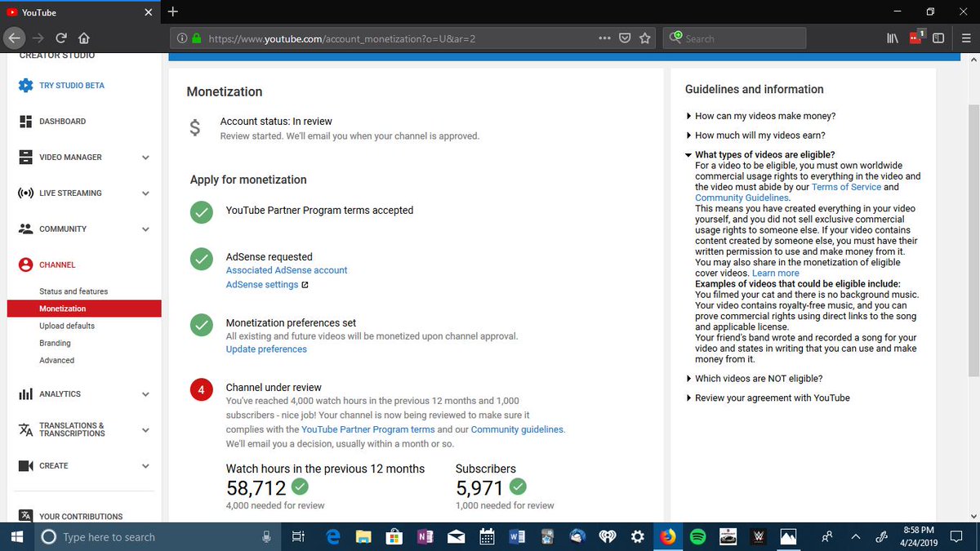This screenshot has height=551, width=980.
Task: Expand the Analytics section chevron
Action: [145, 394]
